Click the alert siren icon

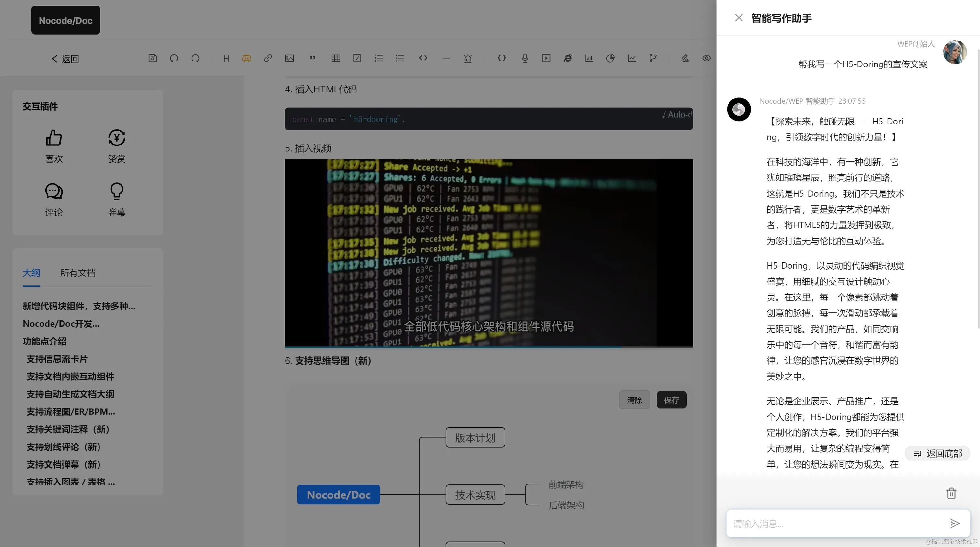point(468,58)
